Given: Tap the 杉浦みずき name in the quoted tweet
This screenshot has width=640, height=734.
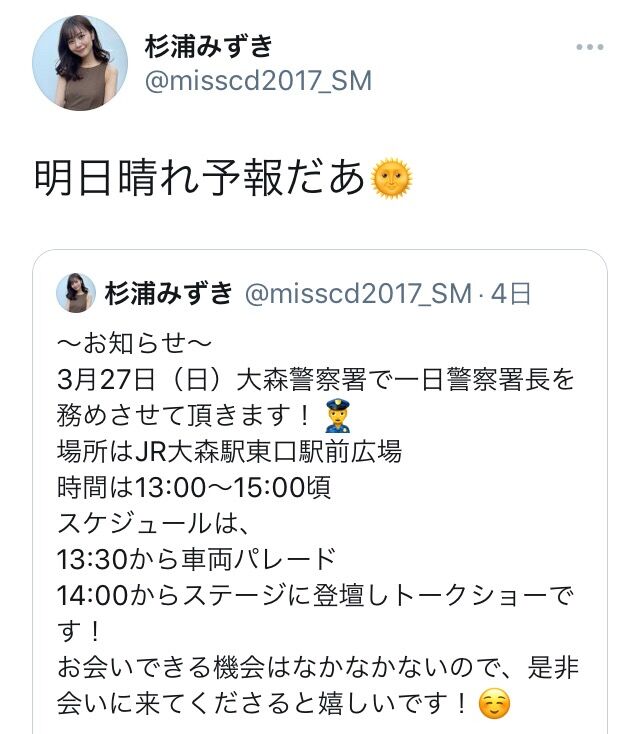Looking at the screenshot, I should coord(169,294).
